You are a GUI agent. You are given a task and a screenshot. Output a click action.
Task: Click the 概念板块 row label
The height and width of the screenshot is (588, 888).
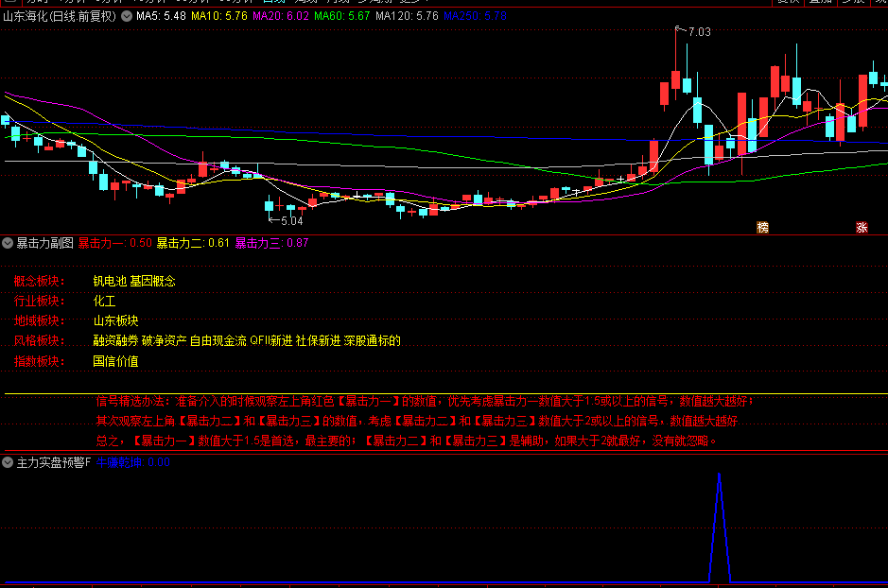[39, 282]
